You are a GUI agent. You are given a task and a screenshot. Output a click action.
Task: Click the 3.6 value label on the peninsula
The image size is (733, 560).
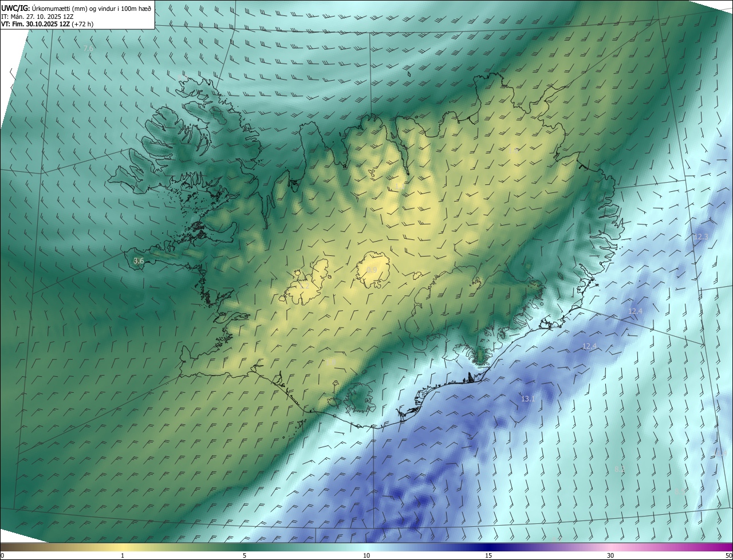[139, 261]
